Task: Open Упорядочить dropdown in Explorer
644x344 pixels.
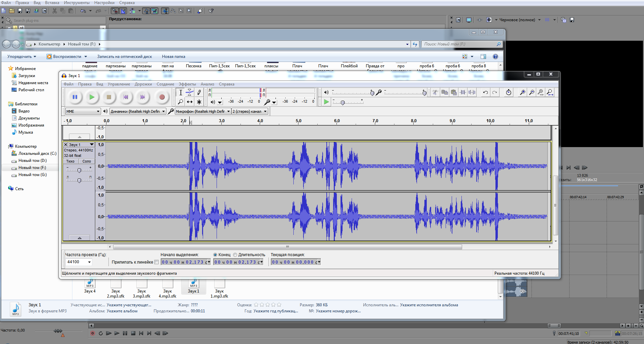Action: click(22, 57)
